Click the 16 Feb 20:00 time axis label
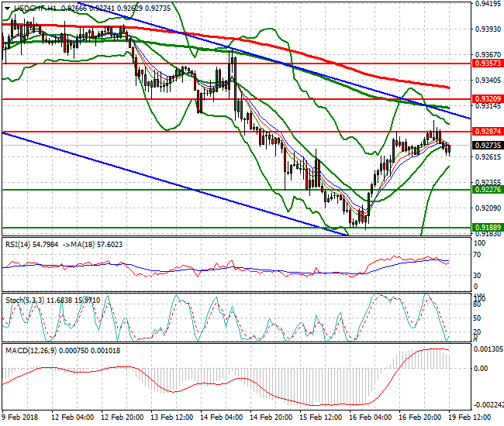This screenshot has width=504, height=426. (419, 417)
